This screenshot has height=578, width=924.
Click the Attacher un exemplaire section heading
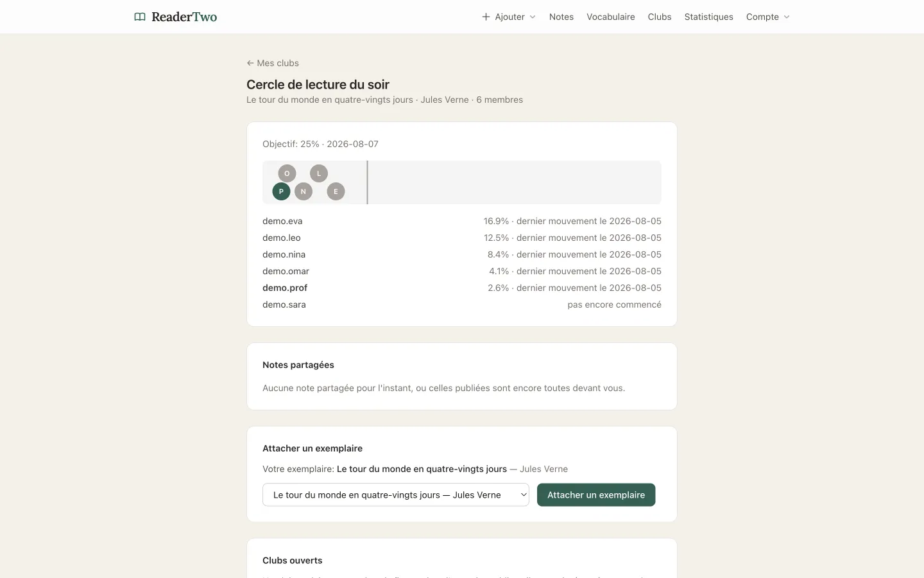[x=312, y=448]
